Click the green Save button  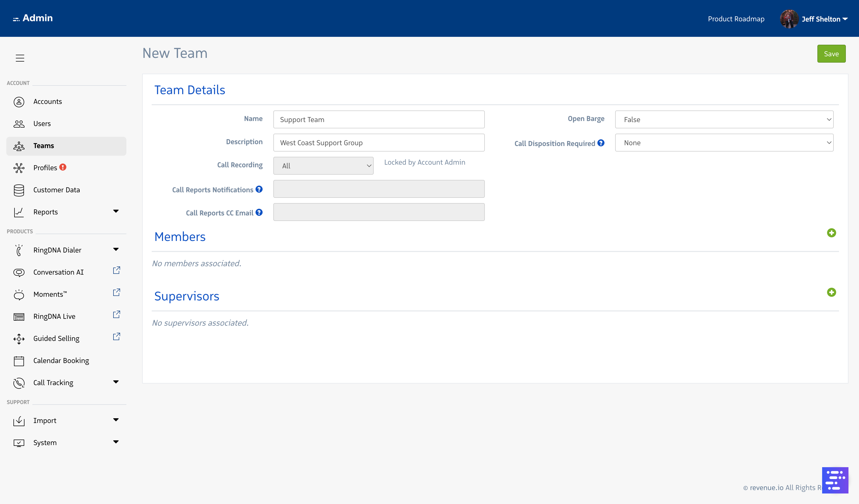[x=831, y=54]
